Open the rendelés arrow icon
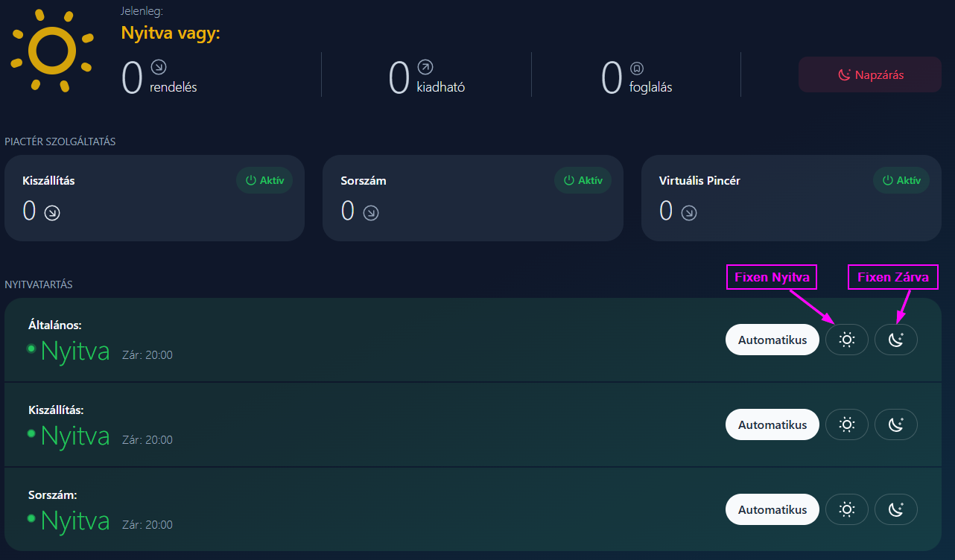 click(x=159, y=67)
